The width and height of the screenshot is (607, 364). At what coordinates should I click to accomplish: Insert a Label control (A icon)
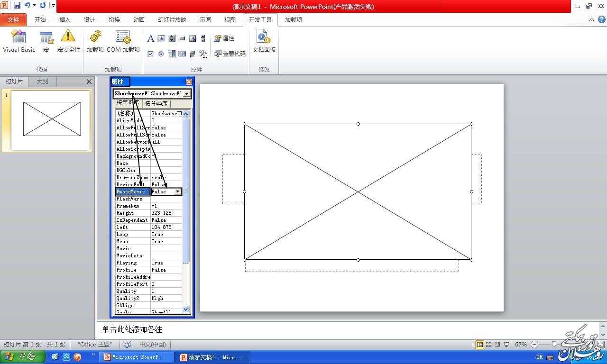coord(150,38)
